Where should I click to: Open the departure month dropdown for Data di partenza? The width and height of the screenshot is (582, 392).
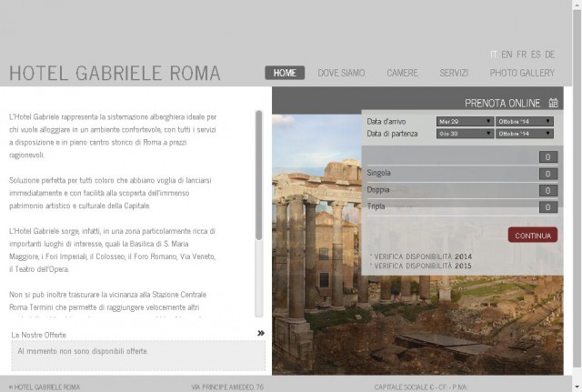(525, 134)
